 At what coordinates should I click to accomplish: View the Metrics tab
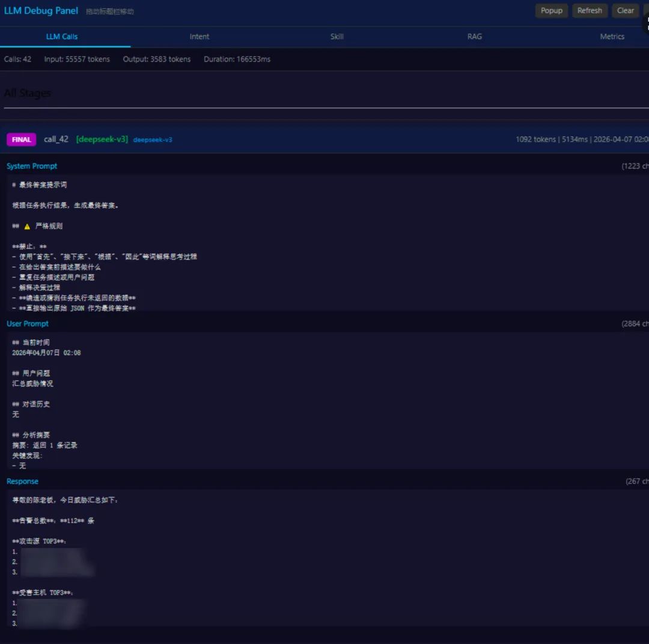tap(612, 37)
